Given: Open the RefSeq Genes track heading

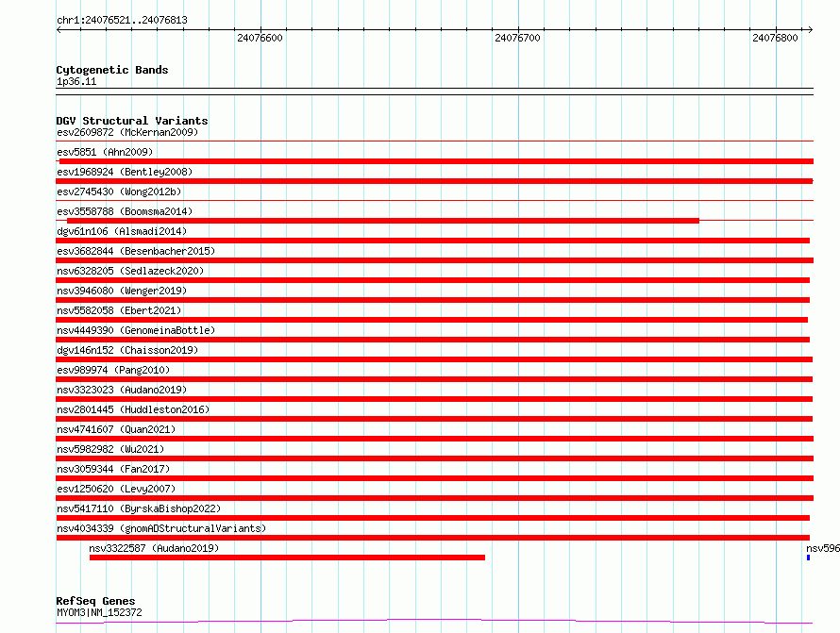Looking at the screenshot, I should click(x=96, y=601).
